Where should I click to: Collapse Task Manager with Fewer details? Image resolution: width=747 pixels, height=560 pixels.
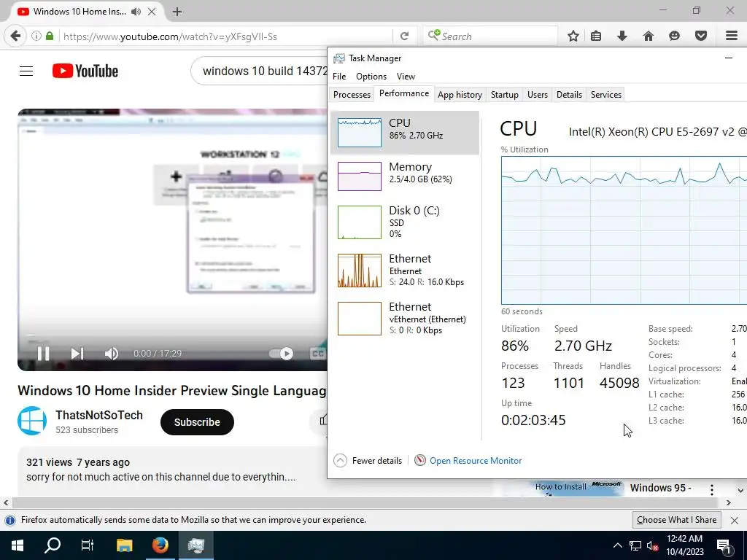click(x=368, y=461)
